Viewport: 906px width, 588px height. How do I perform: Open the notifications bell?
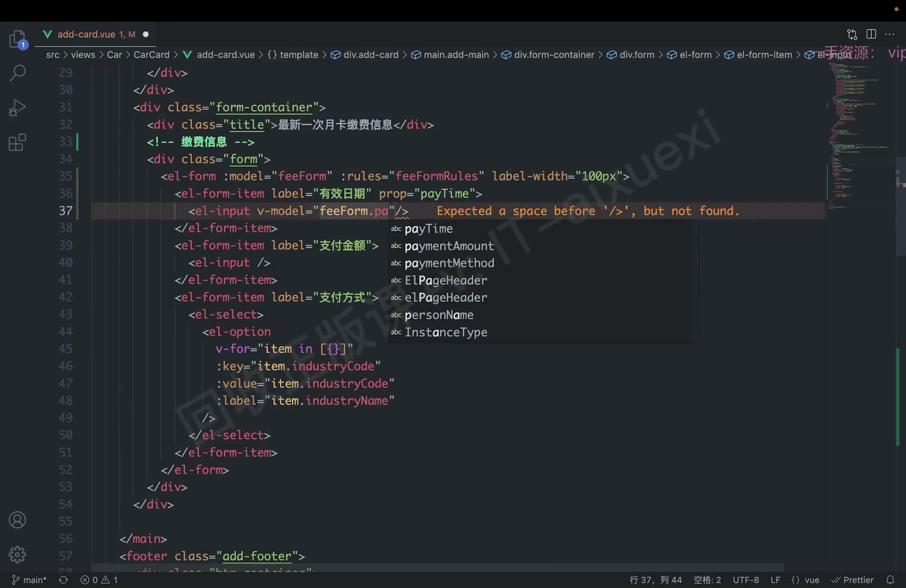pos(890,580)
